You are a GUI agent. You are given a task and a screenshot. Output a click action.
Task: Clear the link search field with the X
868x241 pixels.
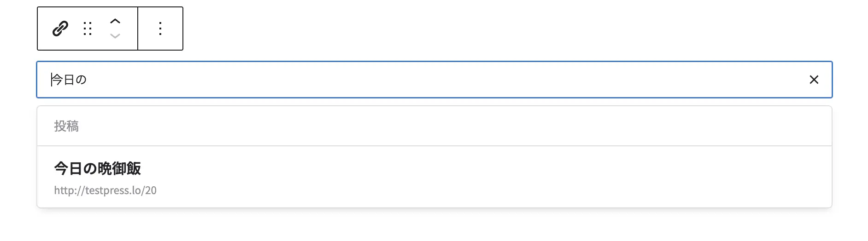tap(814, 80)
